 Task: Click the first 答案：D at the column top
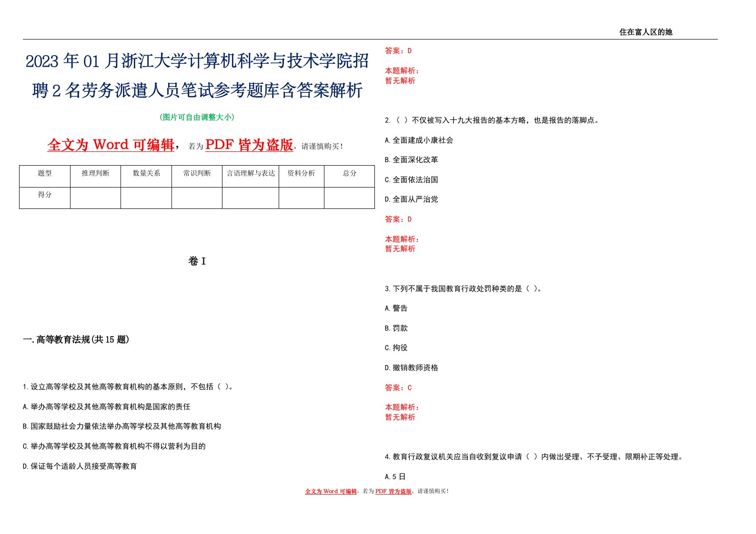398,51
